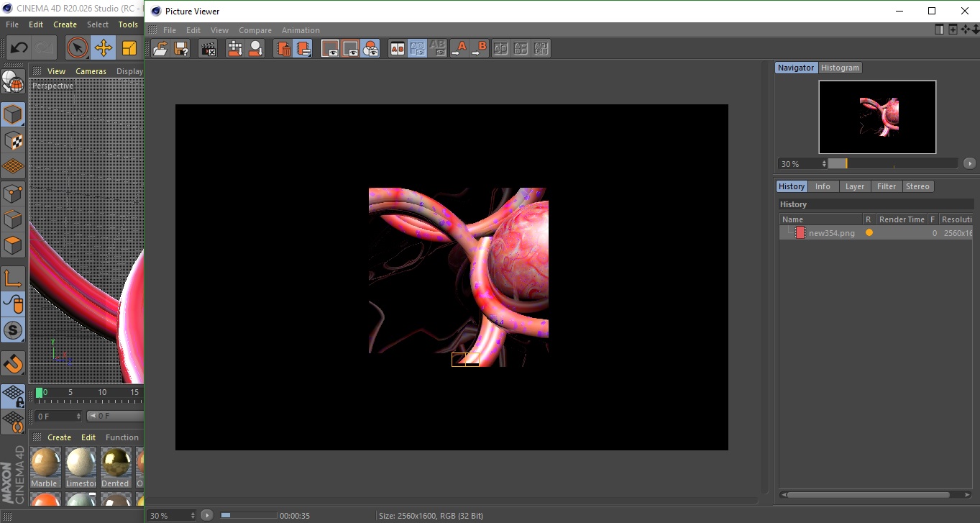Screen dimensions: 980x523
Task: Toggle the orange render dot for new354.png
Action: tap(869, 233)
